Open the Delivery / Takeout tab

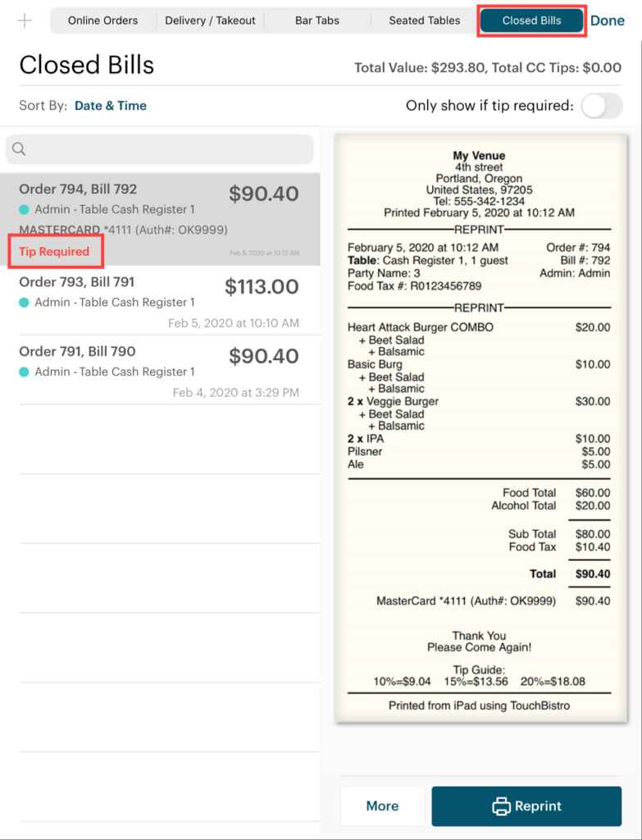[x=210, y=20]
